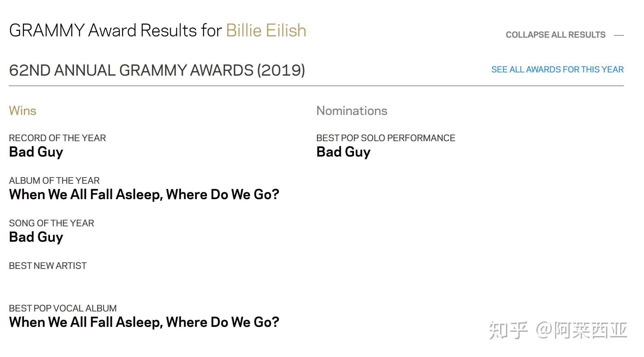Screen dimensions: 644x357
Task: Collapse all results via the text label
Action: point(555,35)
